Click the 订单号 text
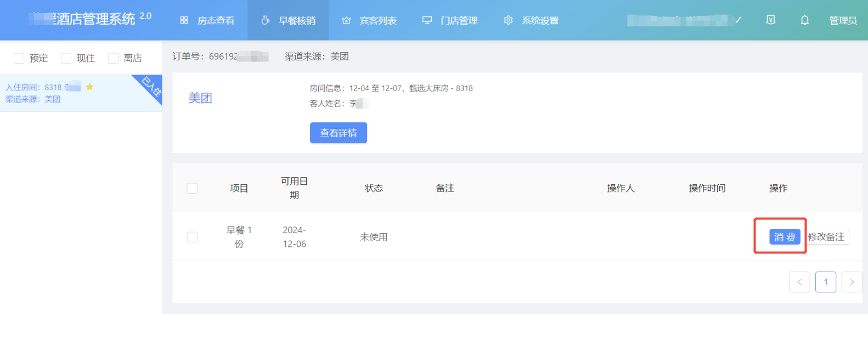The height and width of the screenshot is (356, 868). tap(221, 56)
